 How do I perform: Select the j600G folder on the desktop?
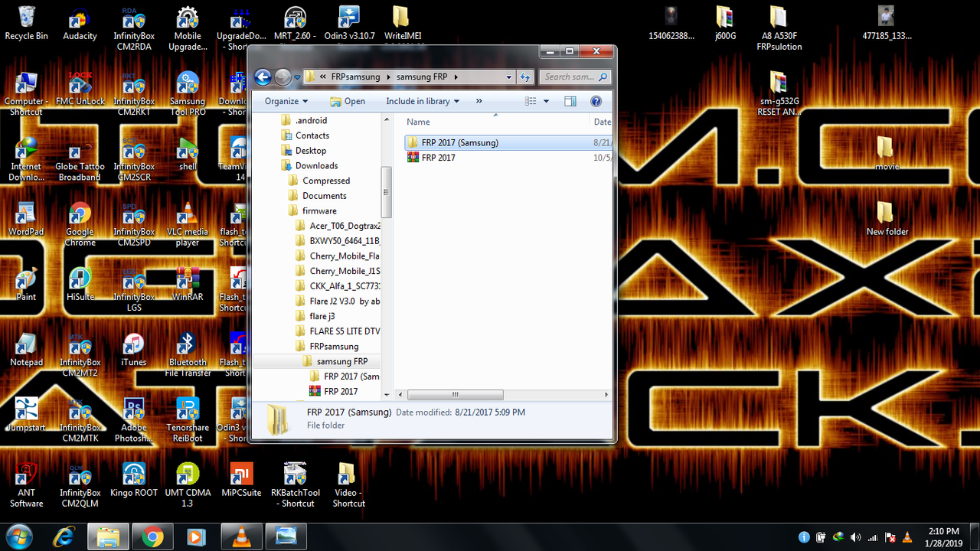click(x=724, y=23)
